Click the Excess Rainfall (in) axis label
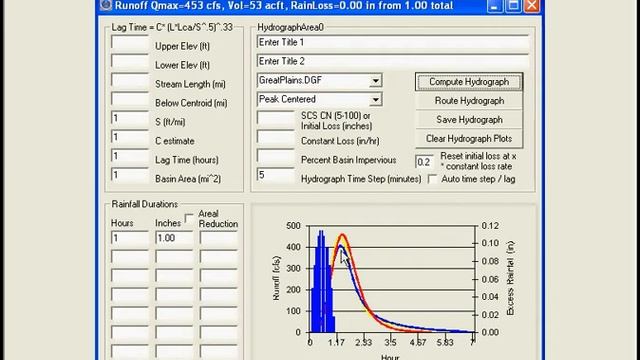The image size is (640, 360). 510,278
